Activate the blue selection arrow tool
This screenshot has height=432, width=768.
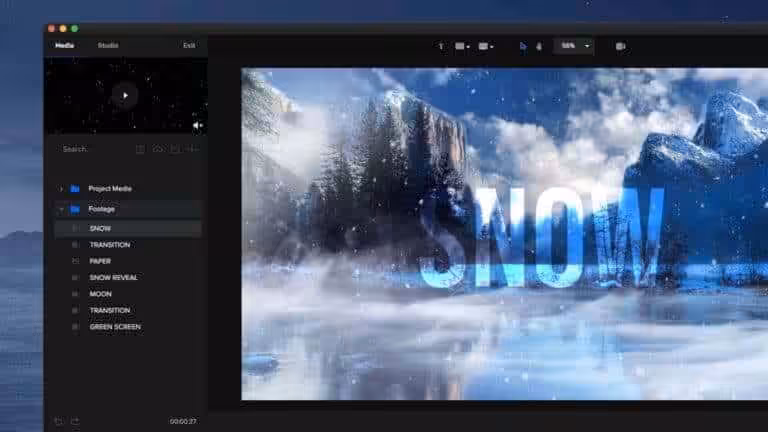coord(522,46)
